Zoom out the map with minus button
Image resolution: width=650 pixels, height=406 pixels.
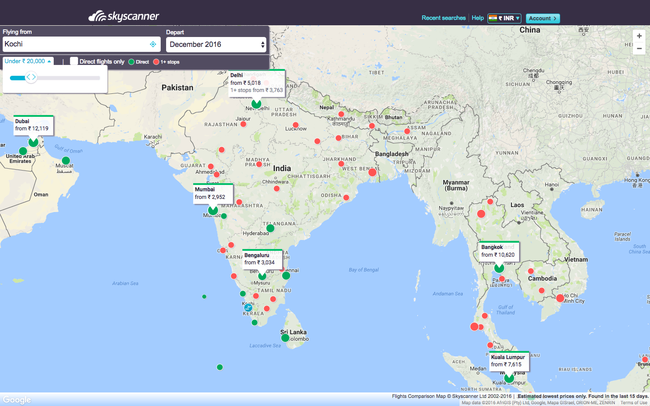(x=639, y=49)
